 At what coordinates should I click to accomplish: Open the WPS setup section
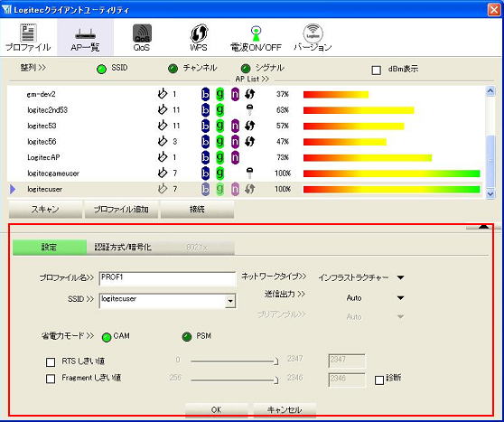pos(199,37)
